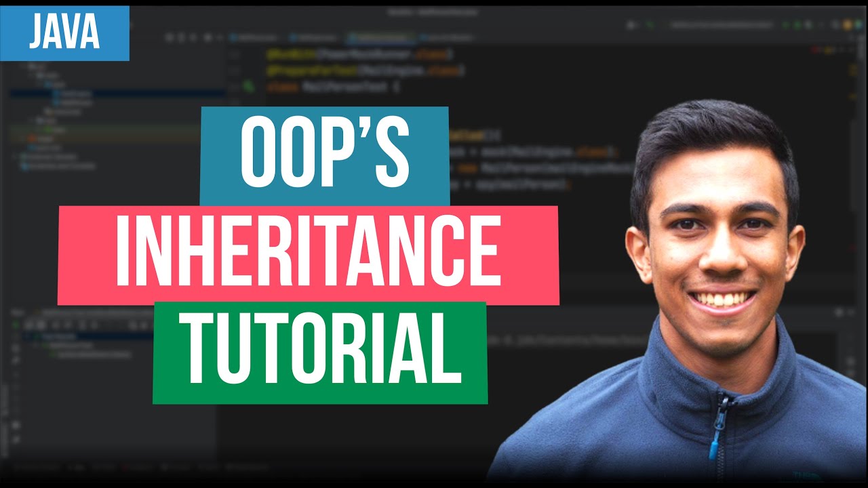Click the smiling presenter's photo
The width and height of the screenshot is (868, 488).
coord(678,291)
